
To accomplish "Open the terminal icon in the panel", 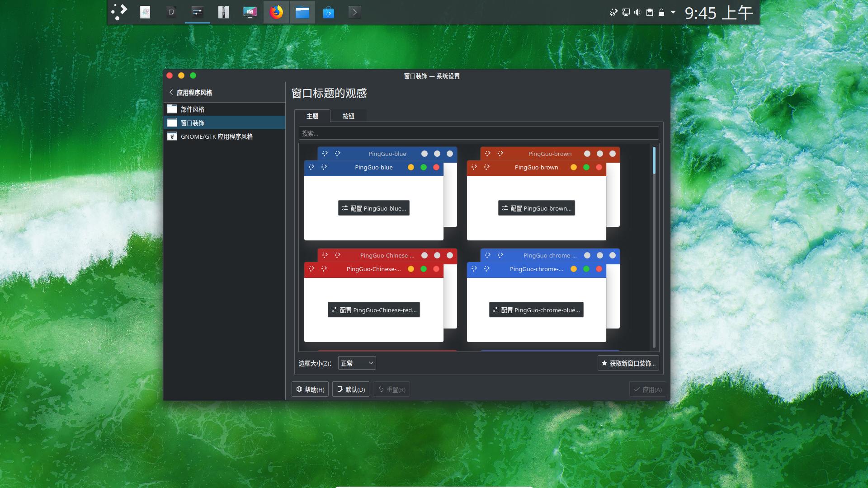I will (x=355, y=12).
